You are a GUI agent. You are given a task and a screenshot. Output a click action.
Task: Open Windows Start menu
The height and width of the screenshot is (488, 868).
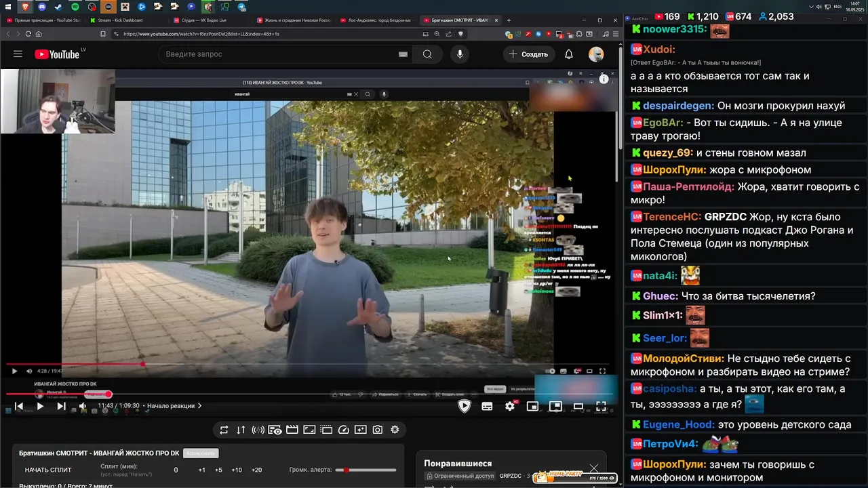point(8,7)
